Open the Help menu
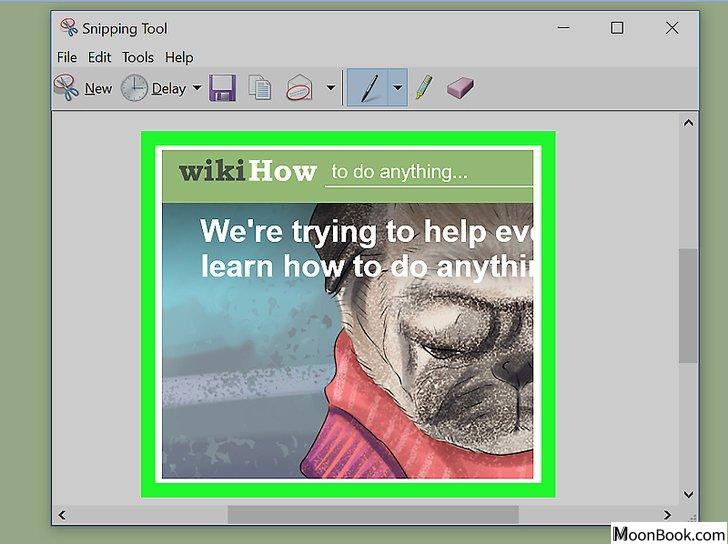This screenshot has height=544, width=728. 179,58
